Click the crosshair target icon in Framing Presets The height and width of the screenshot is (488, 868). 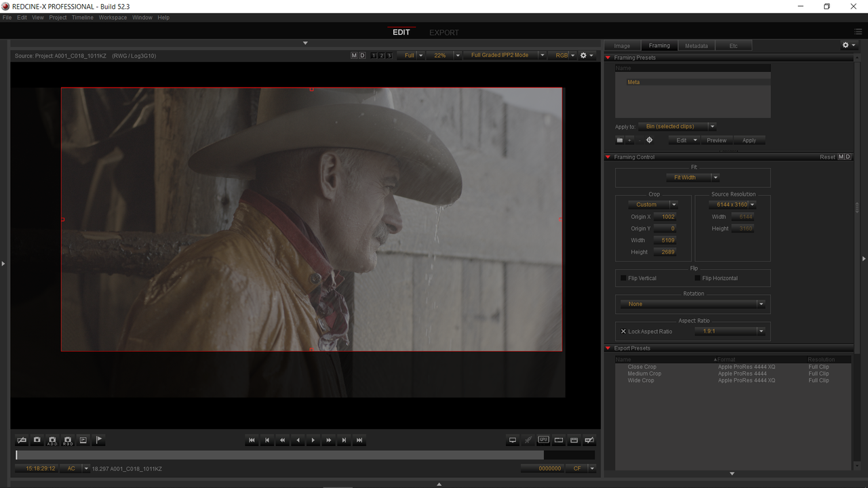pyautogui.click(x=649, y=140)
